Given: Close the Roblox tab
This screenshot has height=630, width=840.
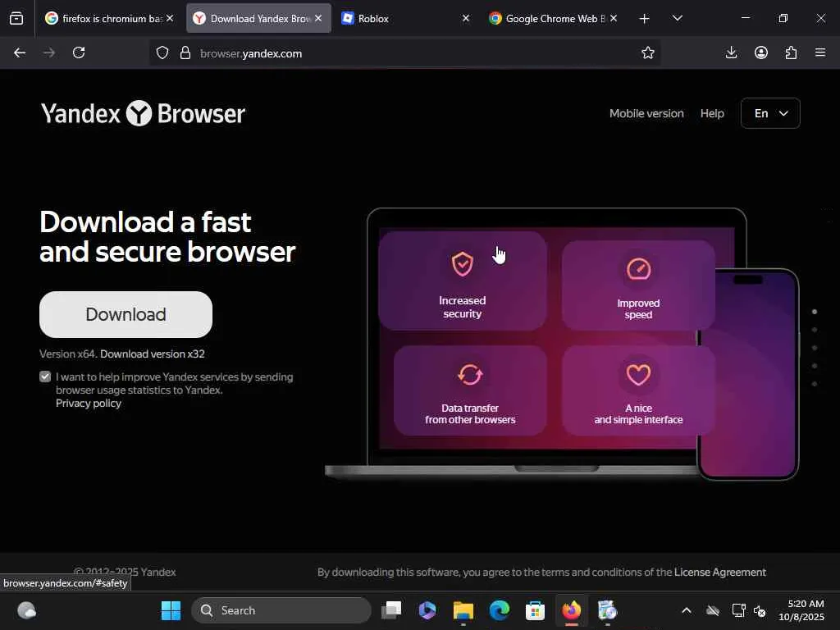Looking at the screenshot, I should [x=466, y=18].
